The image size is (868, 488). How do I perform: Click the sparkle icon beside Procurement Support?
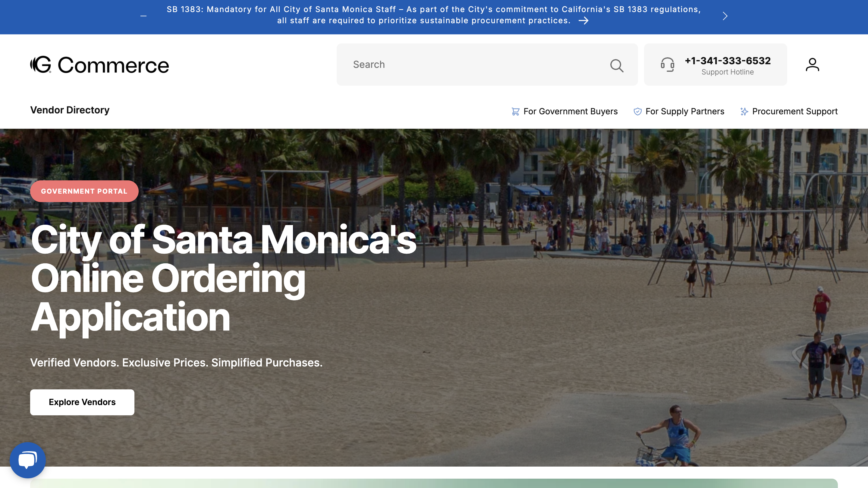pos(744,112)
